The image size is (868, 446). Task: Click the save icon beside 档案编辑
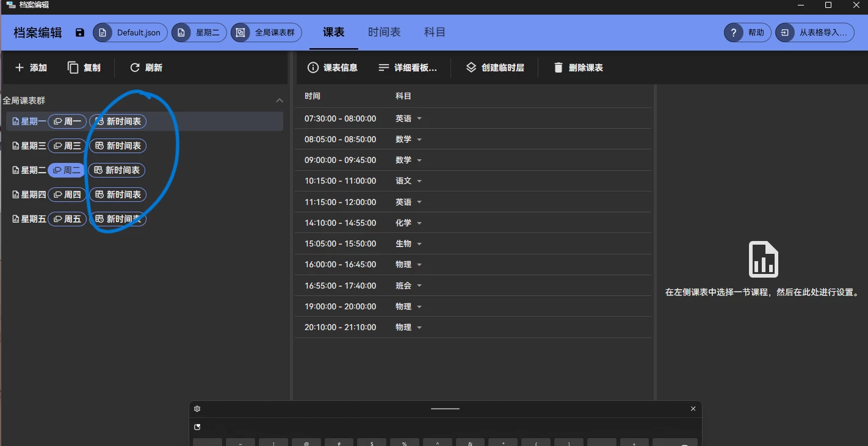pos(80,32)
